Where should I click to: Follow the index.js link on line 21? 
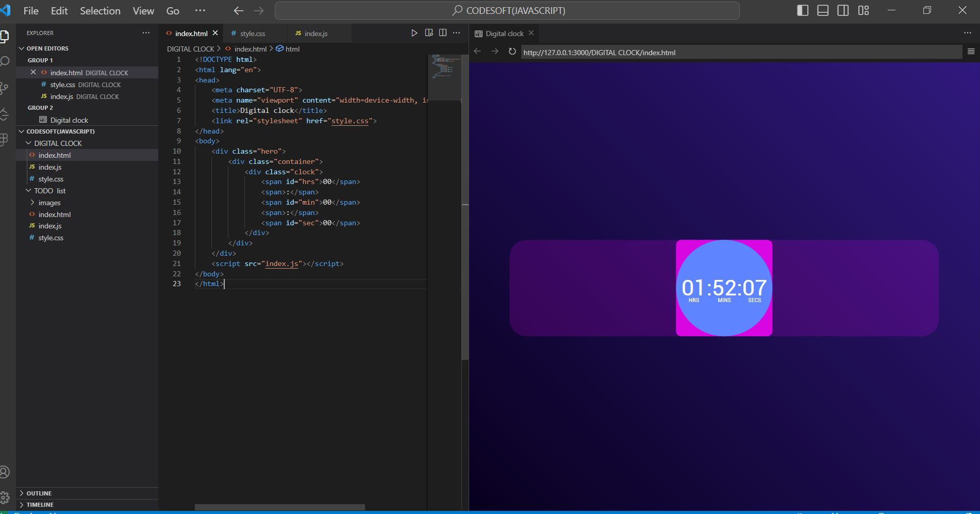point(281,263)
